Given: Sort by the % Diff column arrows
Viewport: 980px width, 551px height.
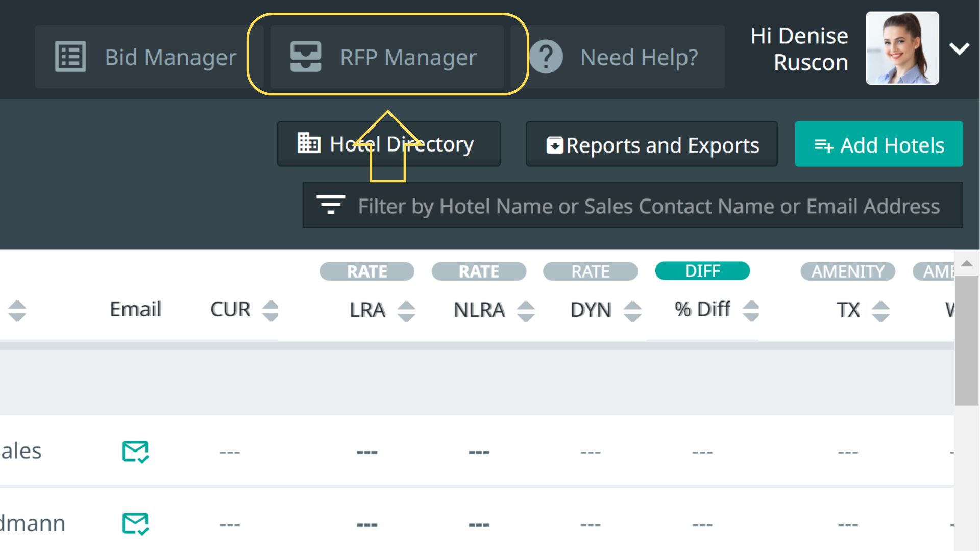Looking at the screenshot, I should (751, 310).
